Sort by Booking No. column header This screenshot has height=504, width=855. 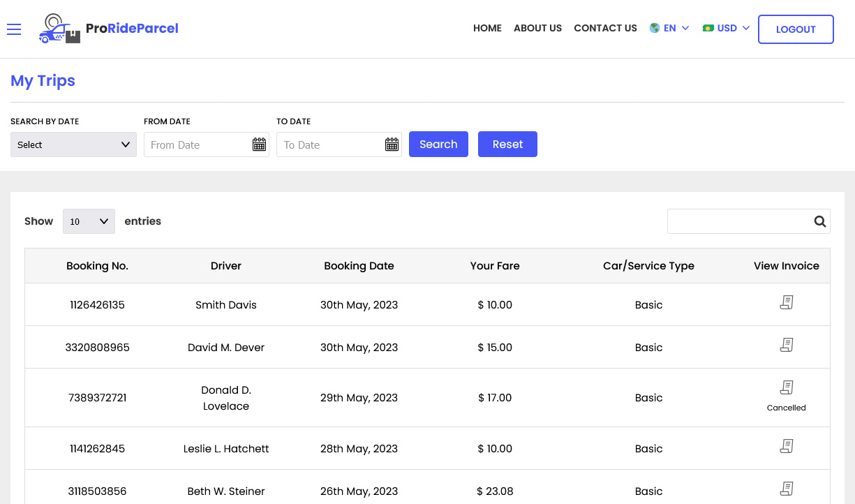tap(97, 266)
